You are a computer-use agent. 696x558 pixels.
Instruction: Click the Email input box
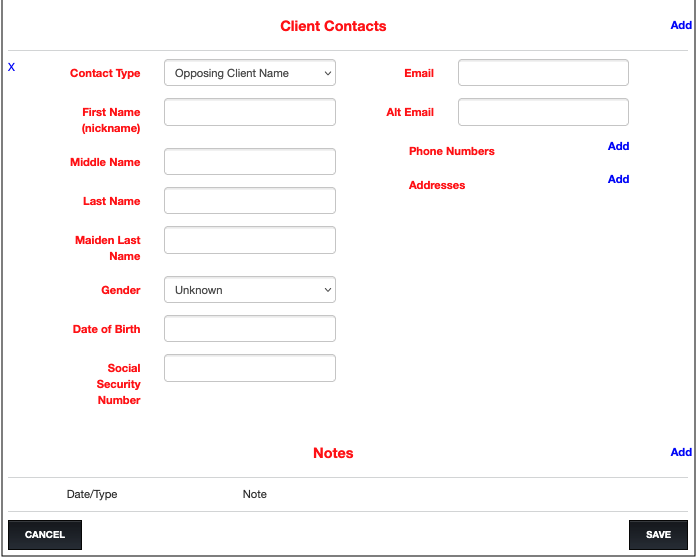pyautogui.click(x=543, y=73)
